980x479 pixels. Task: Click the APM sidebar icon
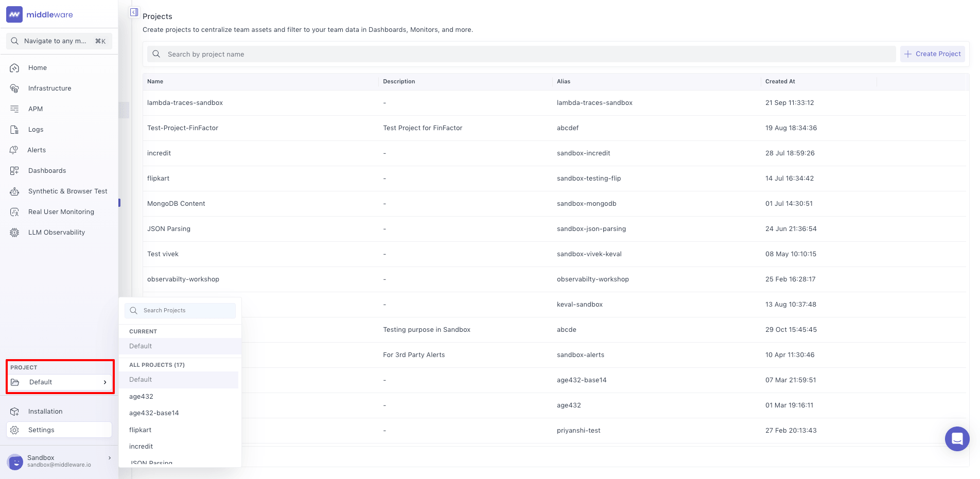[14, 109]
